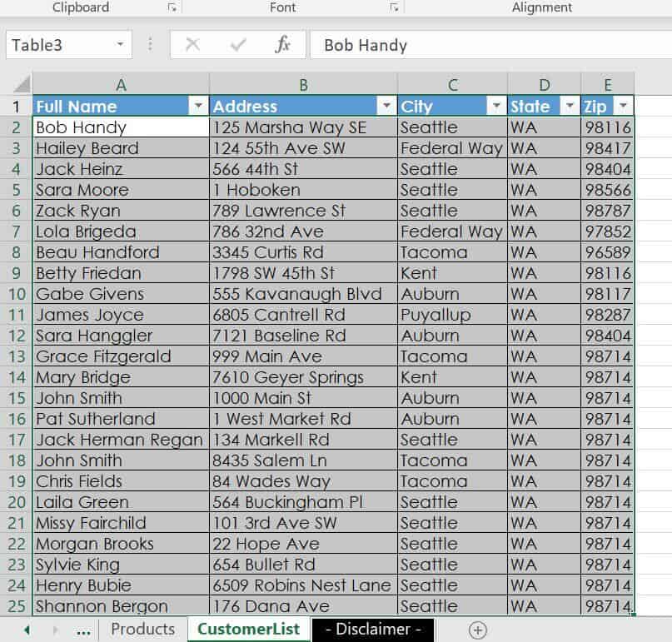The height and width of the screenshot is (642, 672).
Task: Open the Address column filter dropdown
Action: [x=386, y=107]
